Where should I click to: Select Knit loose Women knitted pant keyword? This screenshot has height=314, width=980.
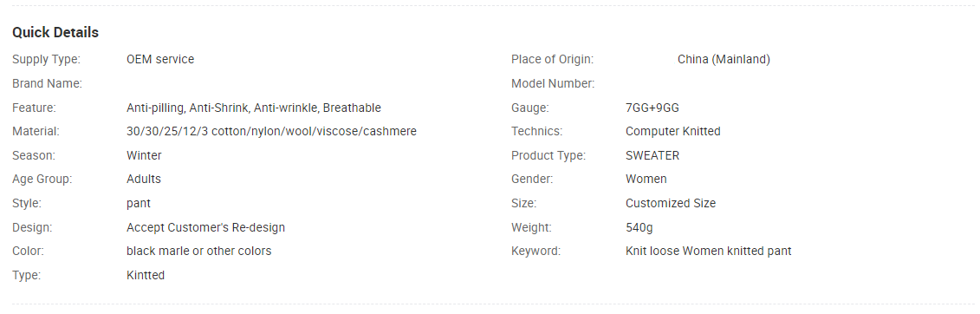[709, 251]
